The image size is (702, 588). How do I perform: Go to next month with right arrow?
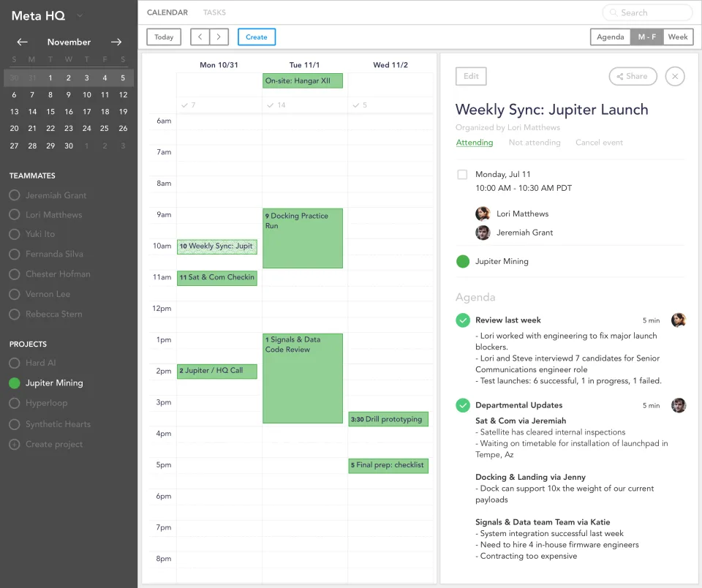click(x=116, y=42)
